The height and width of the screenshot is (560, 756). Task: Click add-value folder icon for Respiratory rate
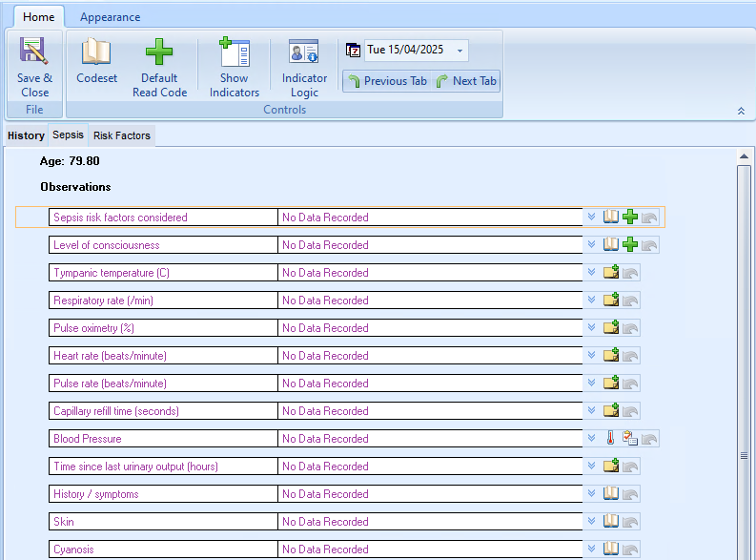click(x=611, y=300)
